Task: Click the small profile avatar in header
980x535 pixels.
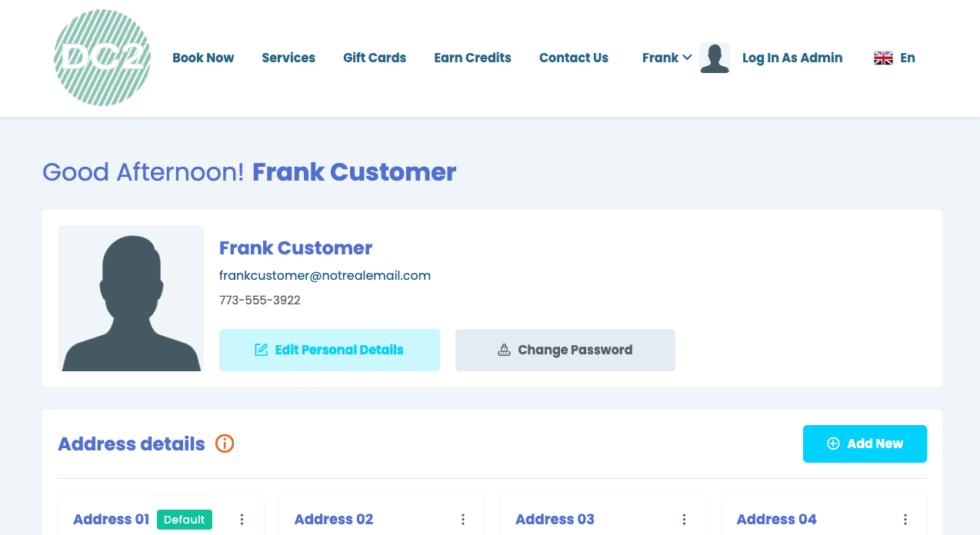Action: [715, 58]
